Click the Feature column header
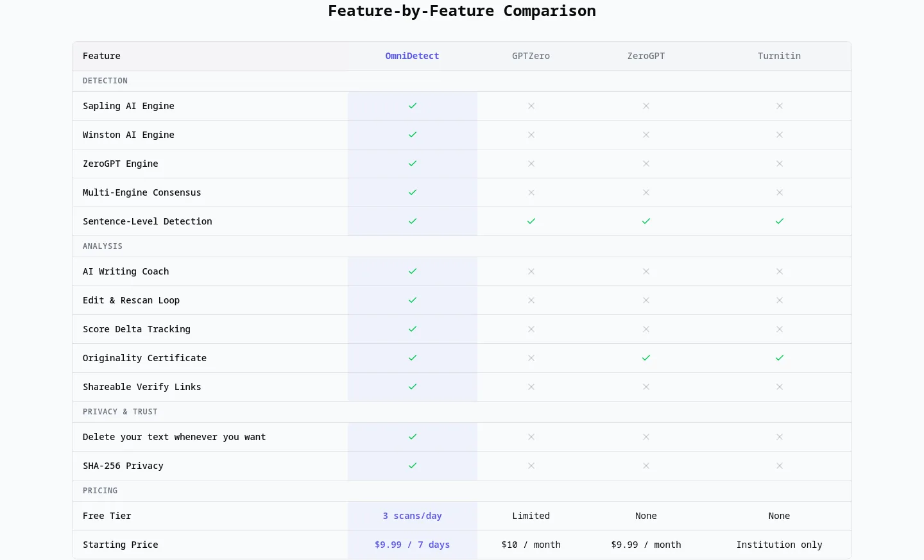The height and width of the screenshot is (560, 924). (x=101, y=56)
